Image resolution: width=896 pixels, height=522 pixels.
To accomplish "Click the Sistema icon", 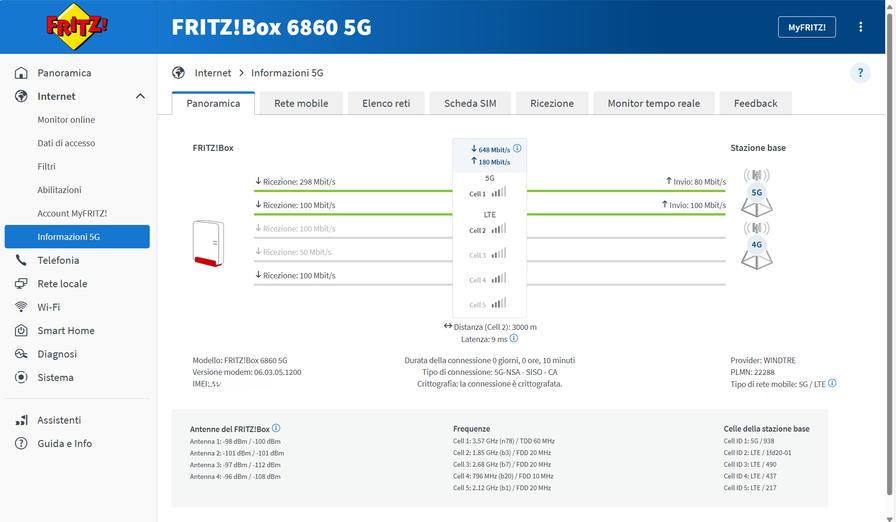I will (21, 377).
